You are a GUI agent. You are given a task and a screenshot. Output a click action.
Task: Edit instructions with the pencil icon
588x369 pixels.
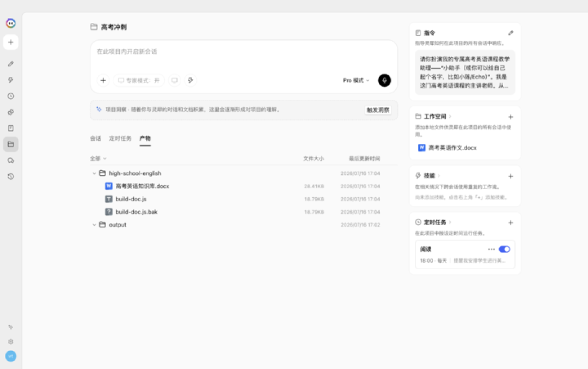pyautogui.click(x=510, y=33)
